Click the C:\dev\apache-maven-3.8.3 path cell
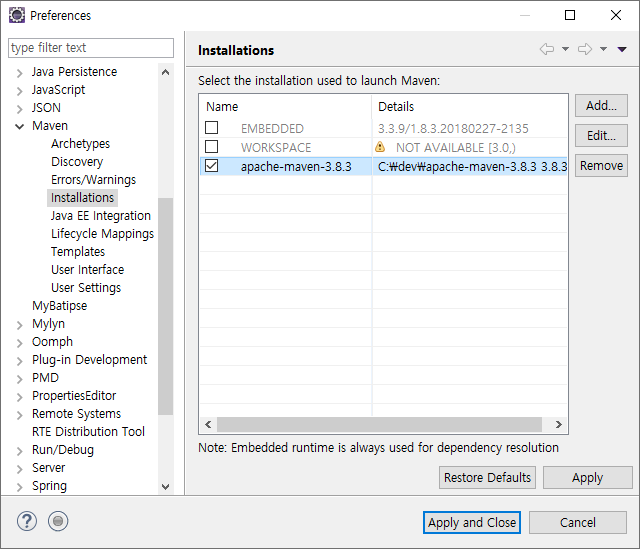The width and height of the screenshot is (640, 549). click(472, 167)
